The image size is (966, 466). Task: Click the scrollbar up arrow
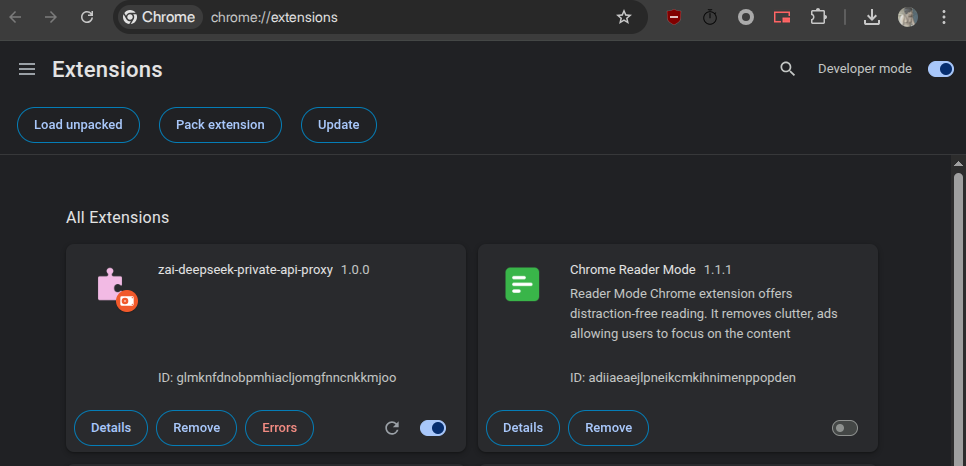point(958,163)
